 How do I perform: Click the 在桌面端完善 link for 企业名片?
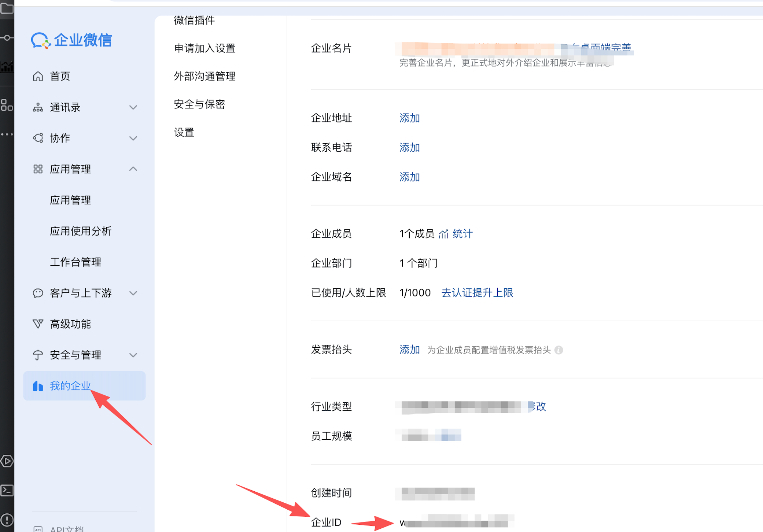(596, 48)
